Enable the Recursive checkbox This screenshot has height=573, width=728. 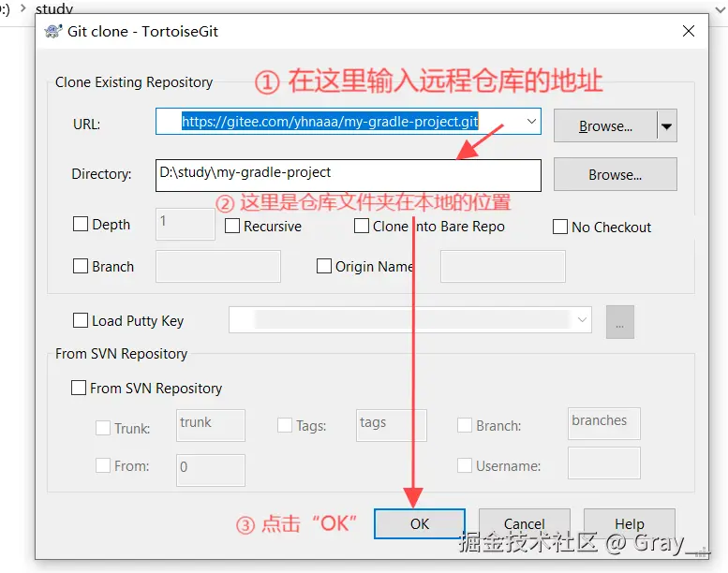(232, 226)
